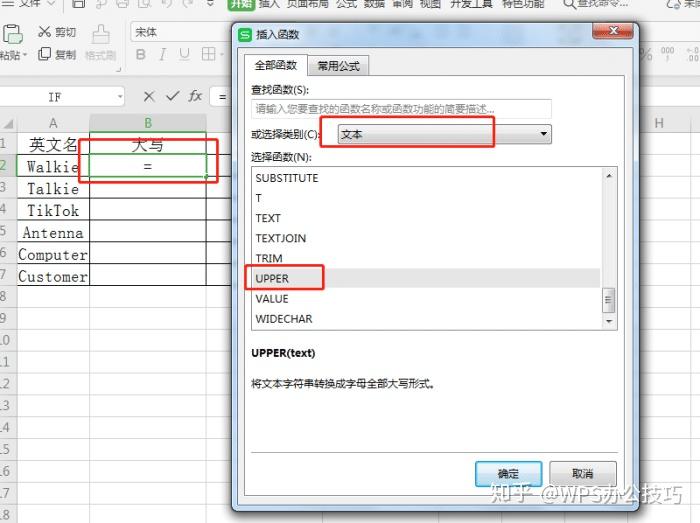Open the Name Box dropdown showing IF
The height and width of the screenshot is (523, 700).
pos(120,97)
